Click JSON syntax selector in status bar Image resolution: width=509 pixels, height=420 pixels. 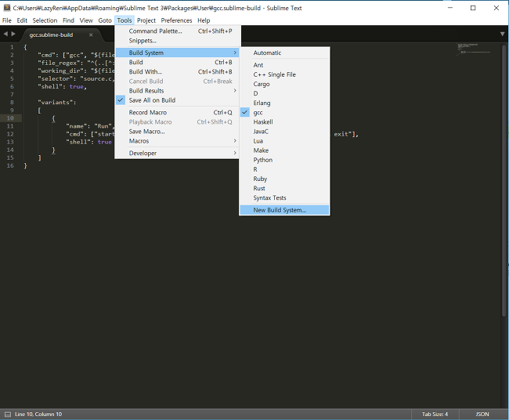pyautogui.click(x=482, y=415)
